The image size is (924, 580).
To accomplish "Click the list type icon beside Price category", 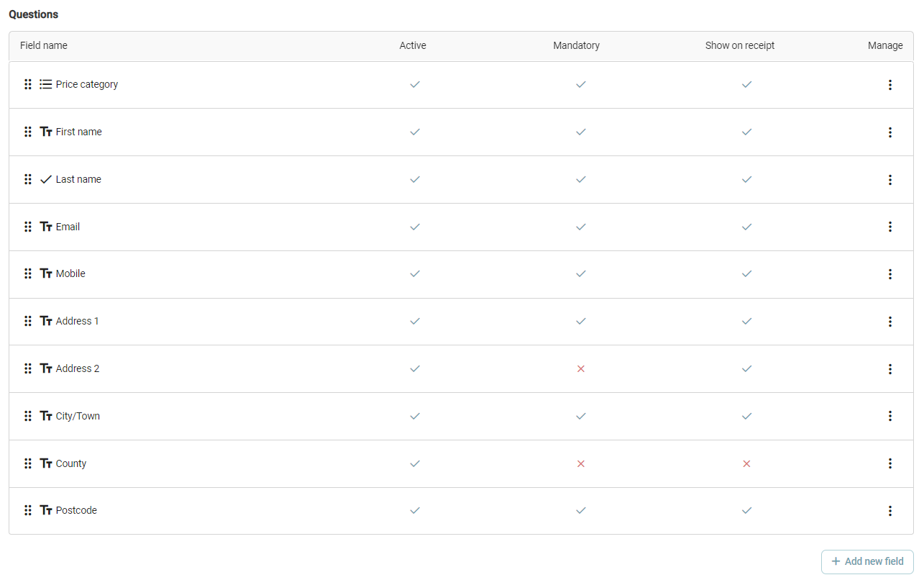I will point(46,84).
